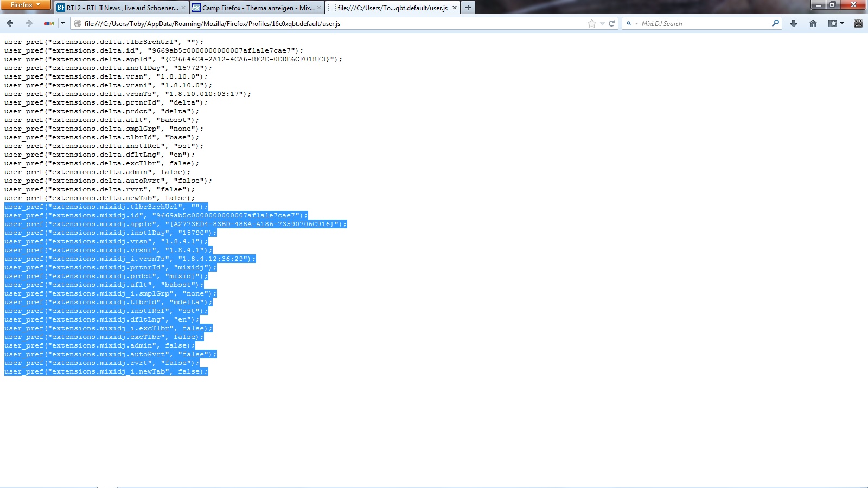Restore down the Firefox window
This screenshot has height=488, width=868.
[x=832, y=5]
